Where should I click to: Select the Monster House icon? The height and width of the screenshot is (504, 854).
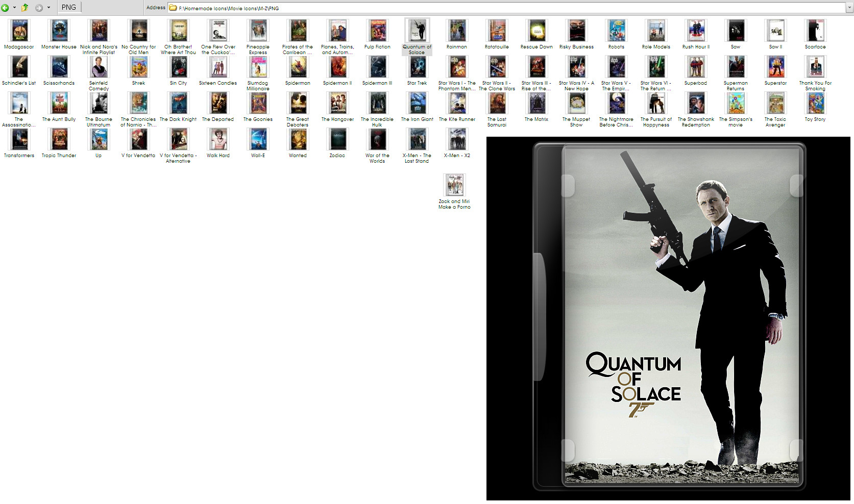point(59,31)
